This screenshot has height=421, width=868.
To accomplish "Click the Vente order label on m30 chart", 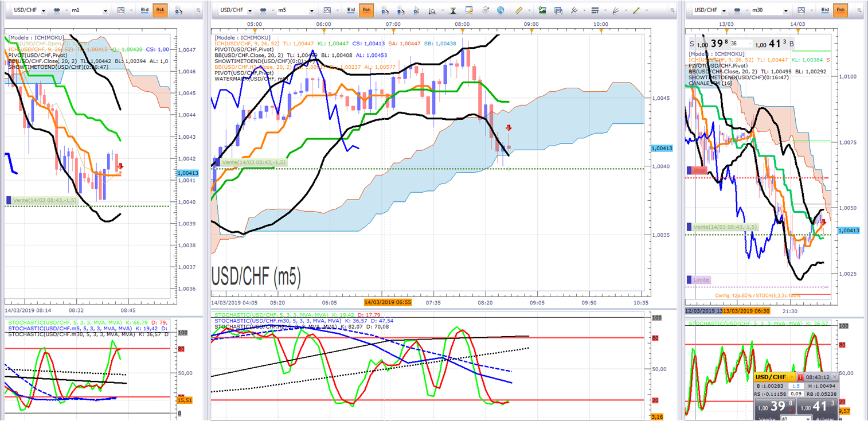I will point(724,227).
